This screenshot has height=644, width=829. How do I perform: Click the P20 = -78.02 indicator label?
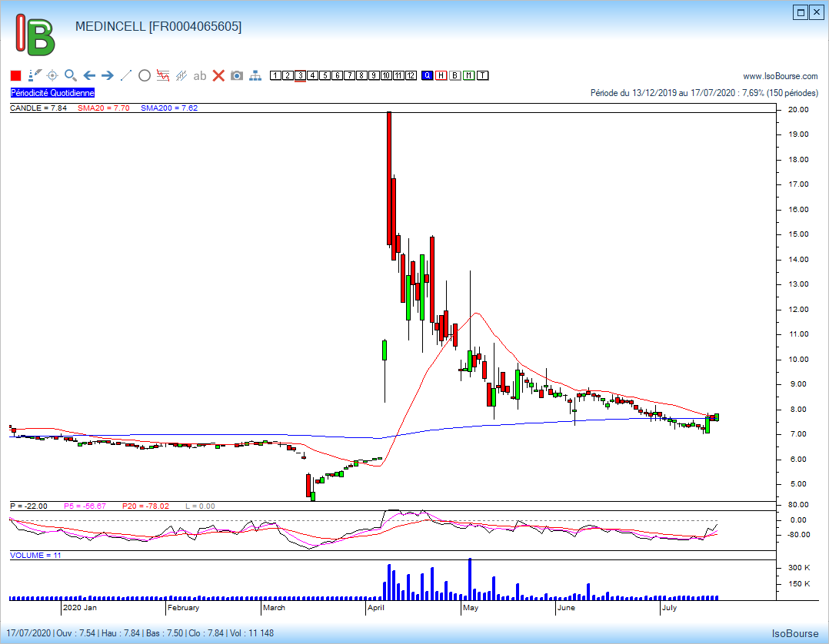point(146,506)
